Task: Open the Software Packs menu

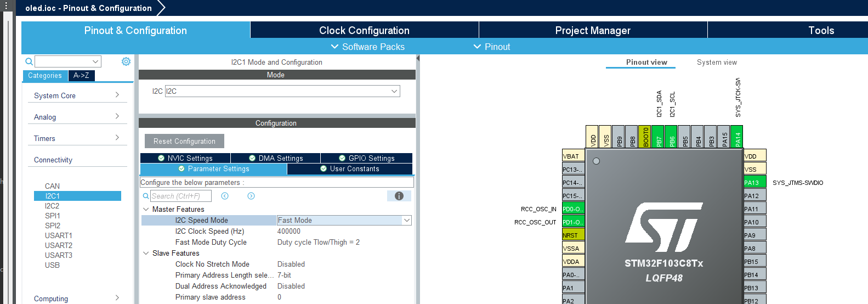Action: [x=367, y=47]
